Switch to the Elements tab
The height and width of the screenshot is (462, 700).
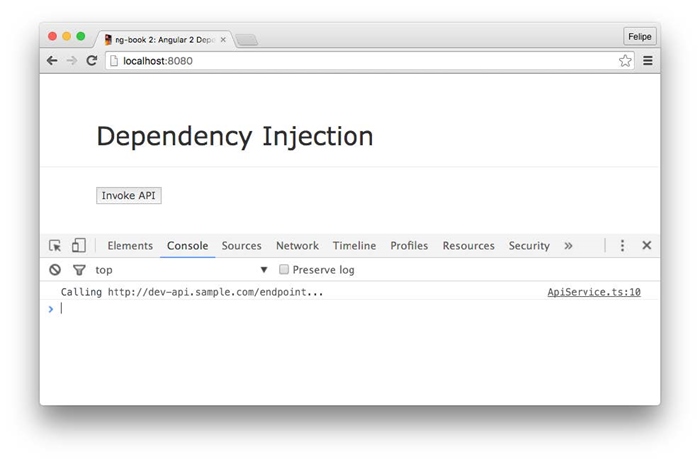click(130, 246)
